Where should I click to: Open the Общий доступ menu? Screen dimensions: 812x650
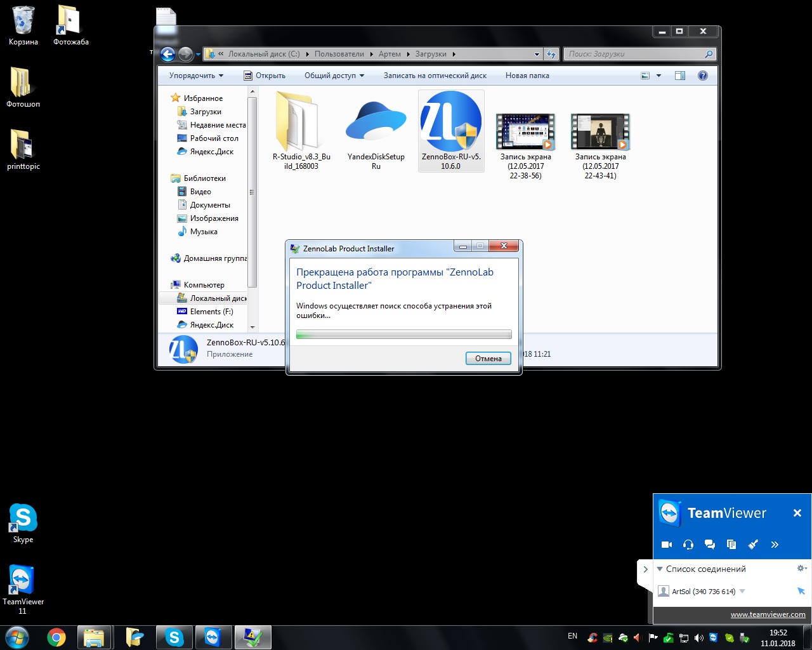[334, 76]
